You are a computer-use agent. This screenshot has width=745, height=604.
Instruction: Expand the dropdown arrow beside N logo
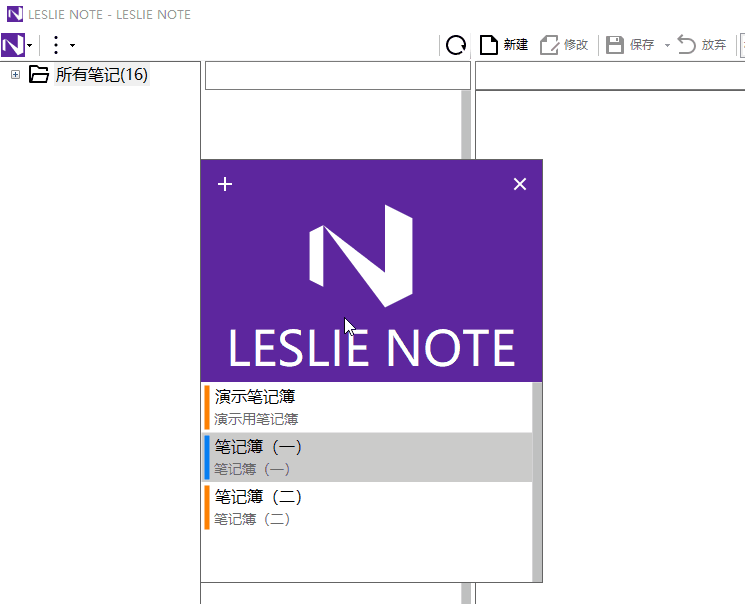pos(29,46)
